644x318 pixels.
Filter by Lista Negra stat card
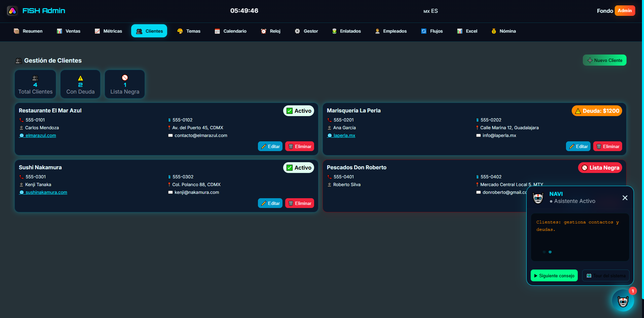click(125, 84)
